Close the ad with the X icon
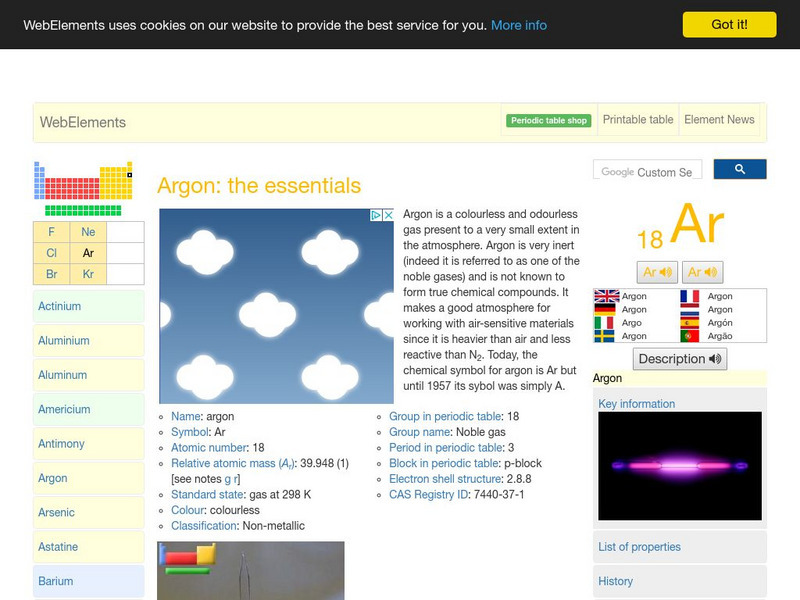Viewport: 800px width, 600px height. click(388, 215)
